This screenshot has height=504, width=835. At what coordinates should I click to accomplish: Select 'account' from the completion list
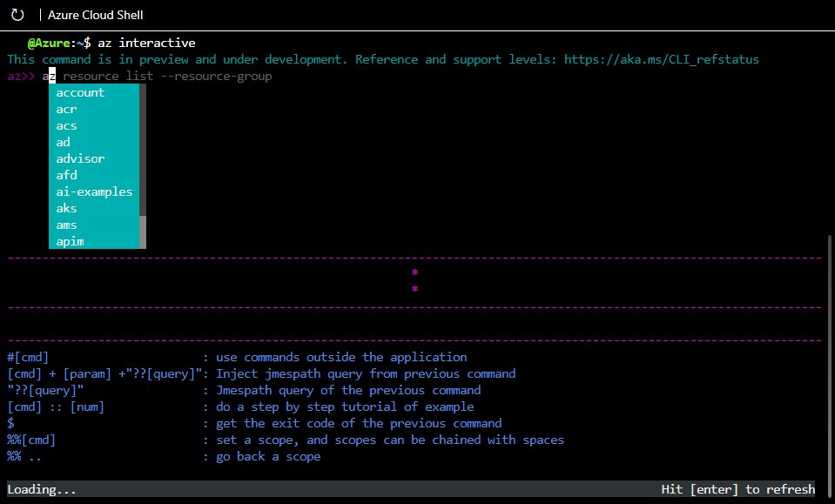pyautogui.click(x=79, y=92)
